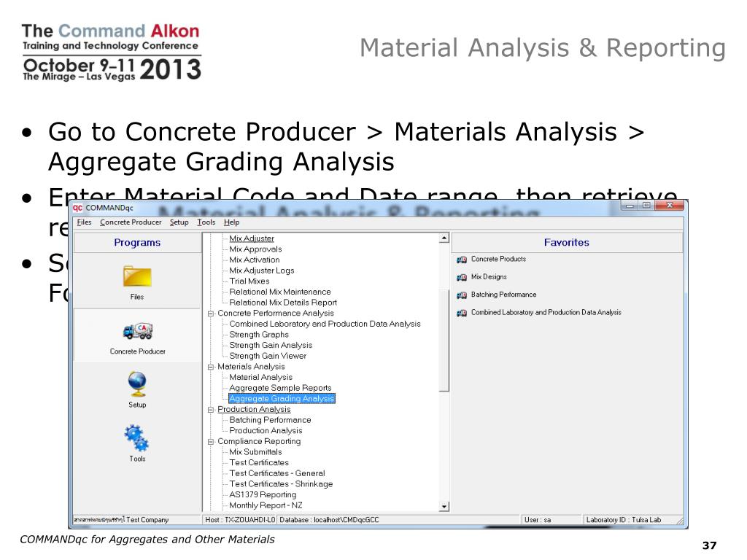Open Monthly Report - NZ
Viewport: 747px width, 560px height.
tap(266, 505)
